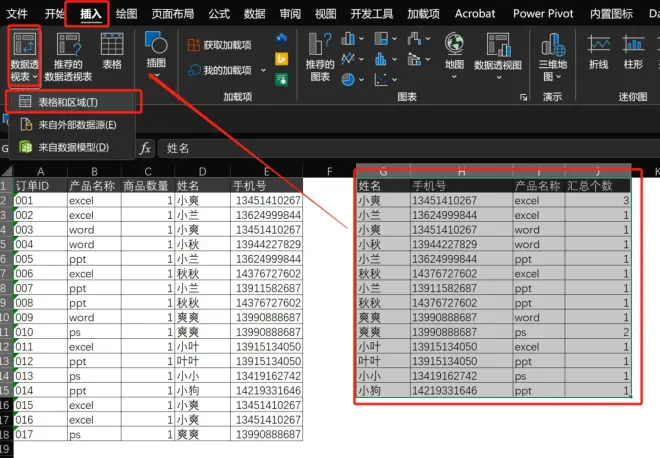660x458 pixels.
Task: Insert a Line sparkline (折线)
Action: click(599, 52)
